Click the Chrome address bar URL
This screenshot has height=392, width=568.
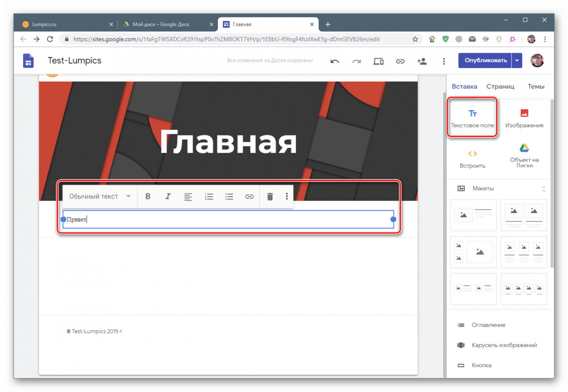[226, 39]
